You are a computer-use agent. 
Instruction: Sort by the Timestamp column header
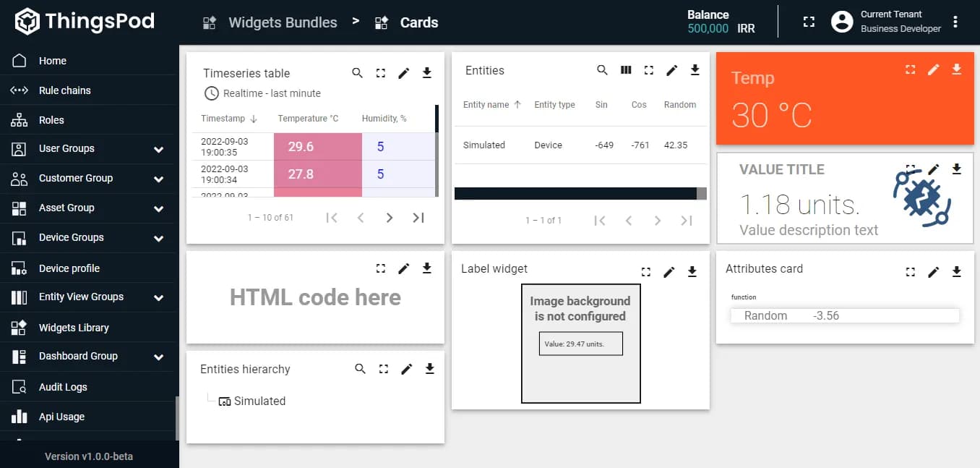[x=223, y=119]
